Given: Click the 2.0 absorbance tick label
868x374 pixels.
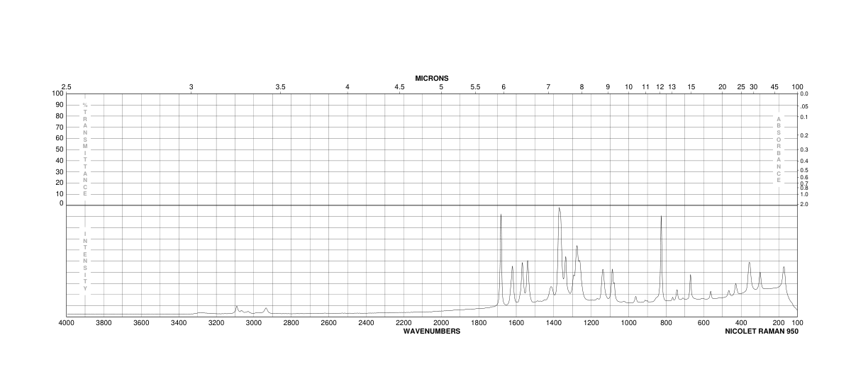Looking at the screenshot, I should tap(804, 204).
